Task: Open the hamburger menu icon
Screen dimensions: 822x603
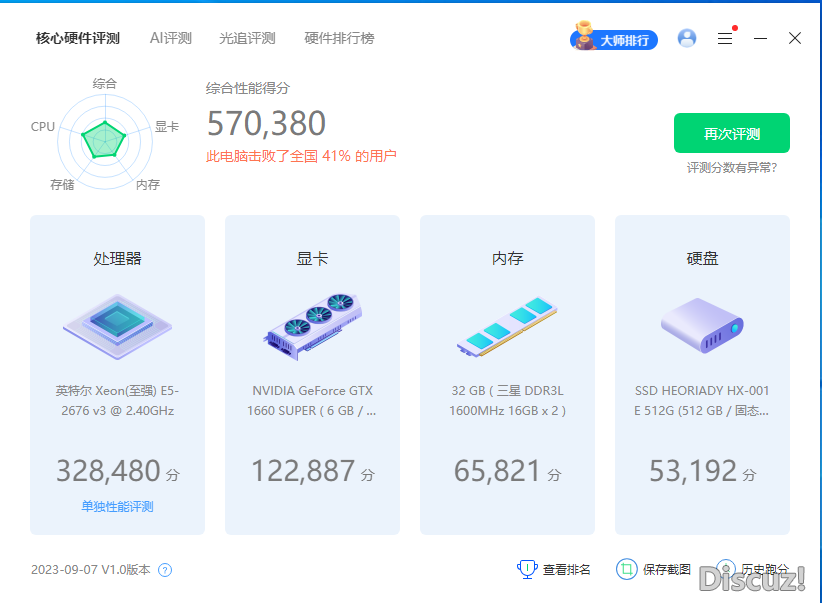Action: pos(725,38)
